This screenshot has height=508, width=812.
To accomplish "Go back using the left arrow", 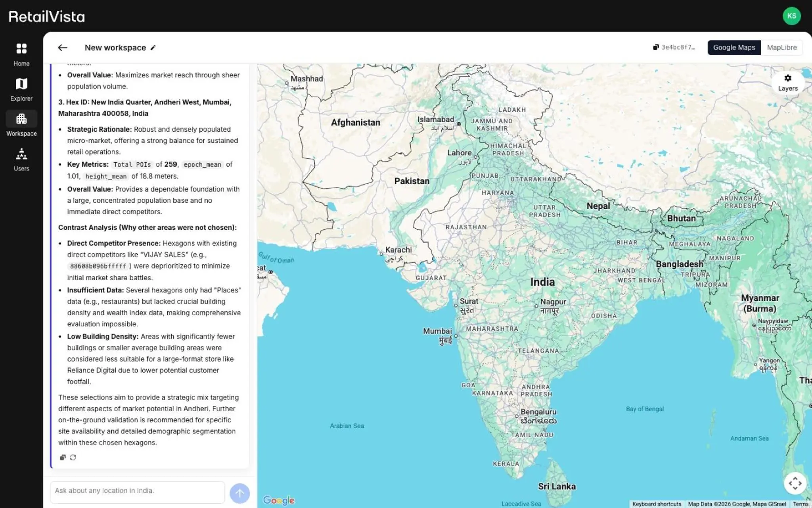I will click(x=63, y=48).
